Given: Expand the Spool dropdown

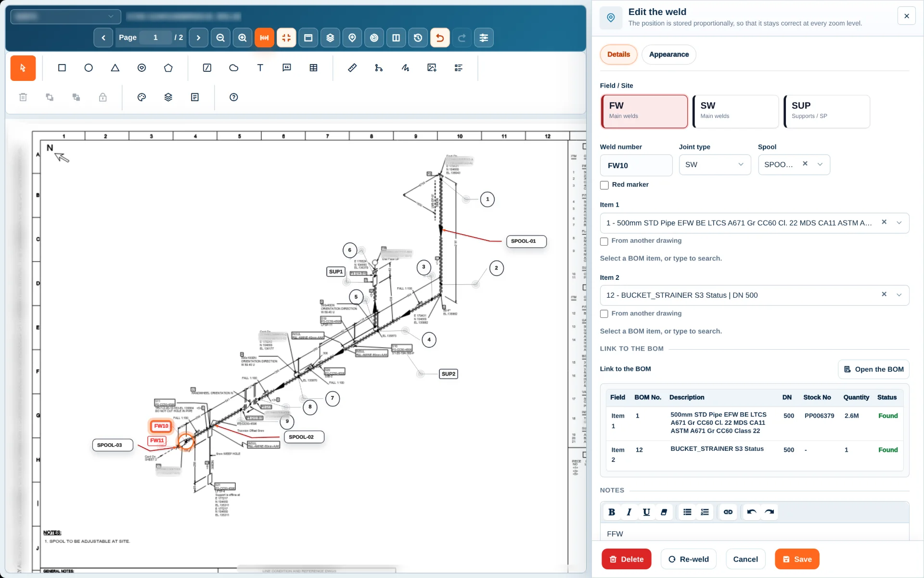Looking at the screenshot, I should click(820, 165).
